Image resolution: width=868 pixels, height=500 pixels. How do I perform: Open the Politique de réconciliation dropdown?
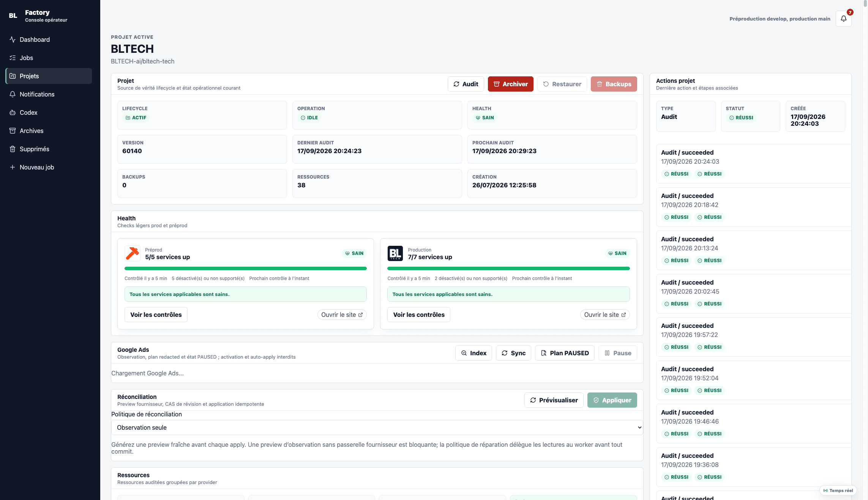coord(377,427)
